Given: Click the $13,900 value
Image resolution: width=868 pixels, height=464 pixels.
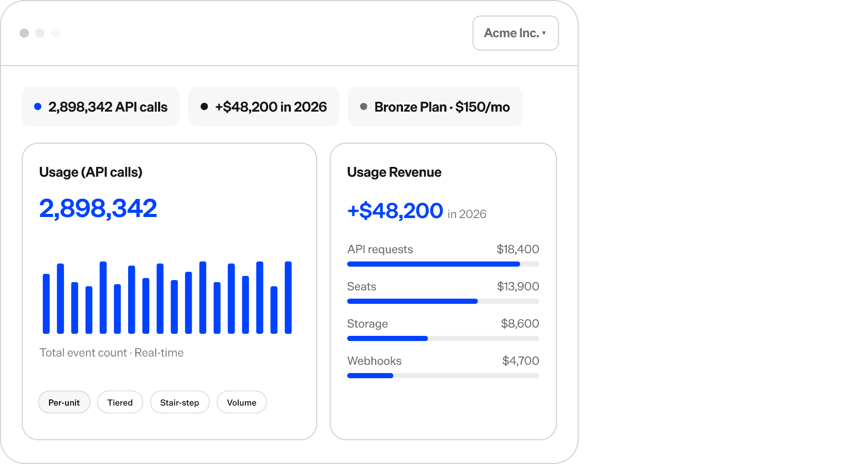Looking at the screenshot, I should tap(518, 286).
